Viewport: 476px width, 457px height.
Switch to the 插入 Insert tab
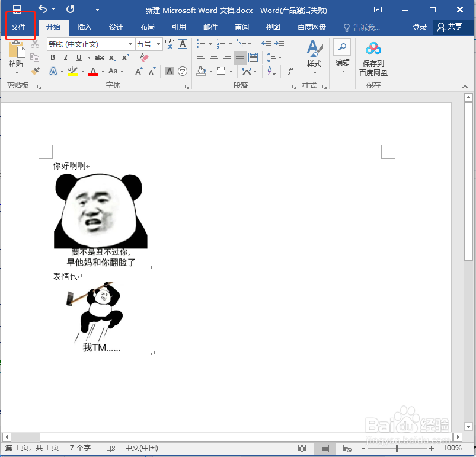click(84, 27)
